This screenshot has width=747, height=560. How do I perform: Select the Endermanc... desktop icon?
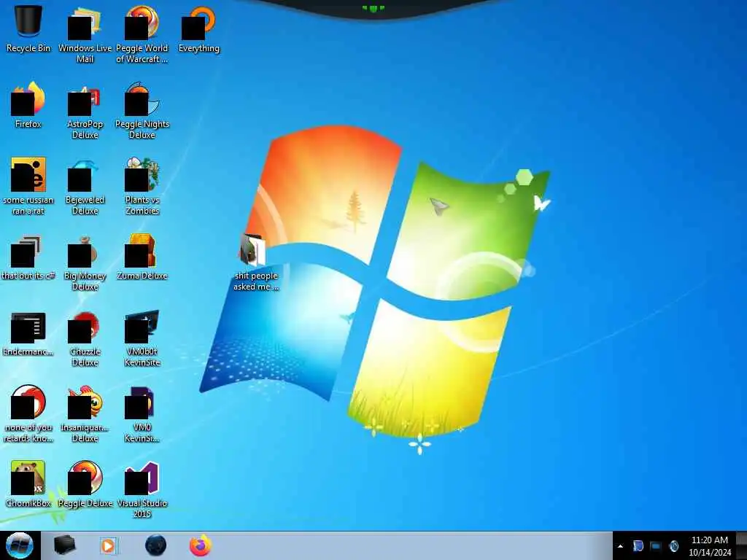click(28, 333)
